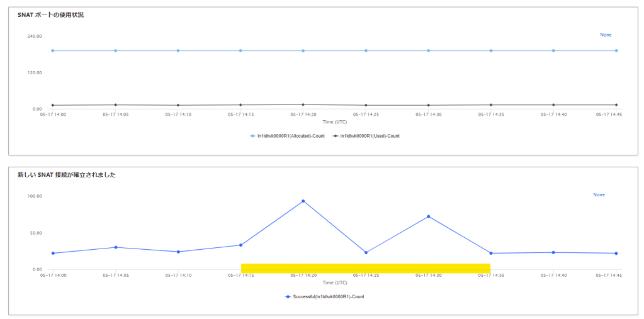Click the Successful line point at 14:25
Screen dimensions: 644x319
(x=365, y=253)
